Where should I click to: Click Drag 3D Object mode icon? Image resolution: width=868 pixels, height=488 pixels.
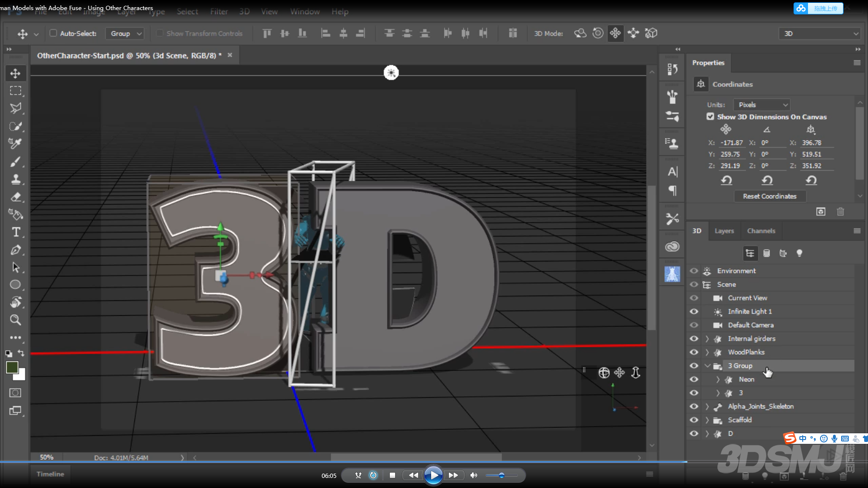615,33
